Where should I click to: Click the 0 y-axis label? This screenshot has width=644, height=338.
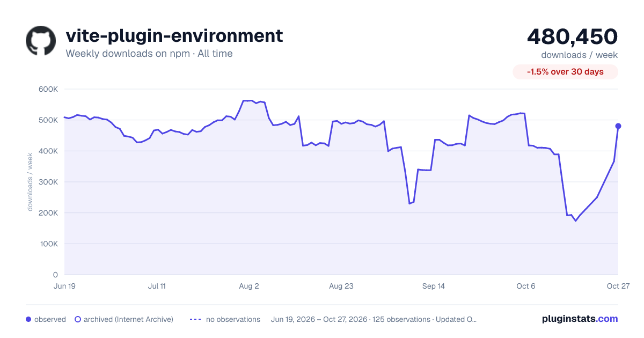point(55,275)
